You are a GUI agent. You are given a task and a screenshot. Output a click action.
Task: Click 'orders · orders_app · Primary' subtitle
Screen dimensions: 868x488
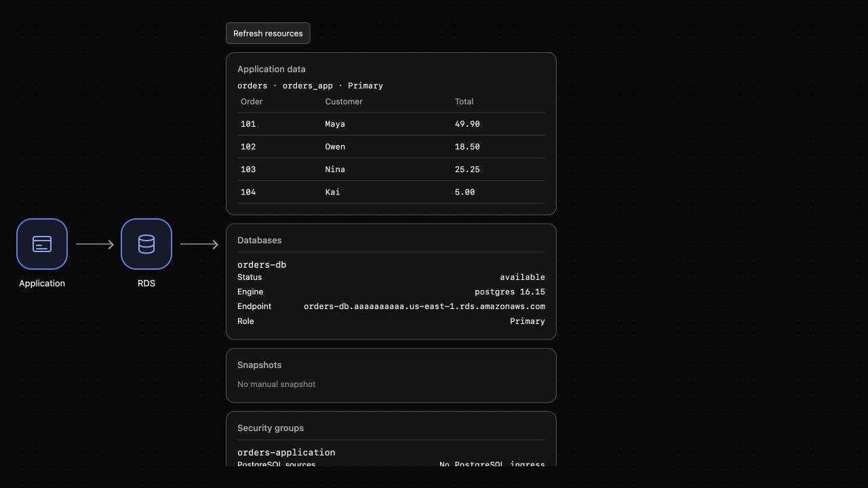pos(310,86)
